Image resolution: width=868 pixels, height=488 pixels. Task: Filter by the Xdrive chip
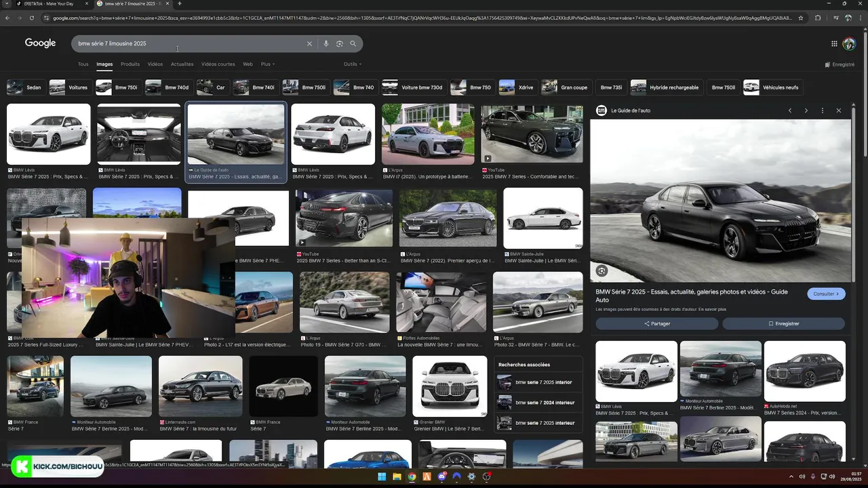click(517, 87)
